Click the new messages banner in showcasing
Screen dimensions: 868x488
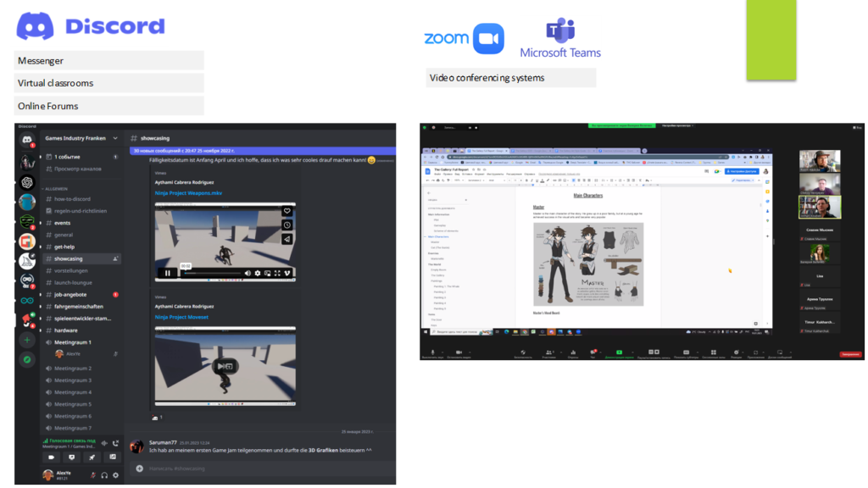click(263, 151)
